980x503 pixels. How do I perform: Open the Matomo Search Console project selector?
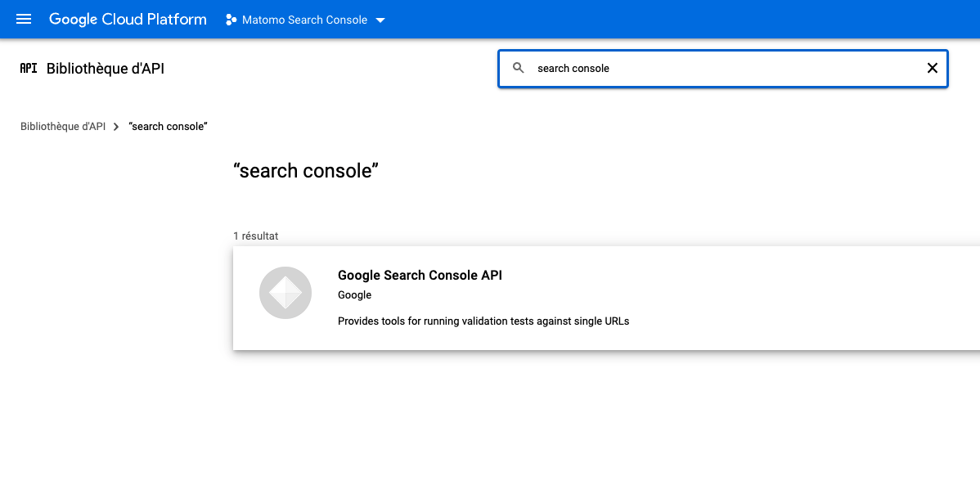point(304,20)
